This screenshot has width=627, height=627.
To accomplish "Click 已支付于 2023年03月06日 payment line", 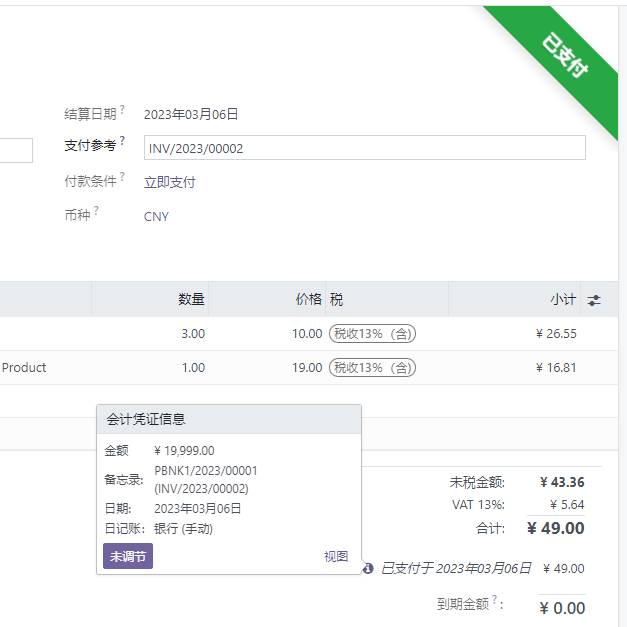I will point(456,568).
